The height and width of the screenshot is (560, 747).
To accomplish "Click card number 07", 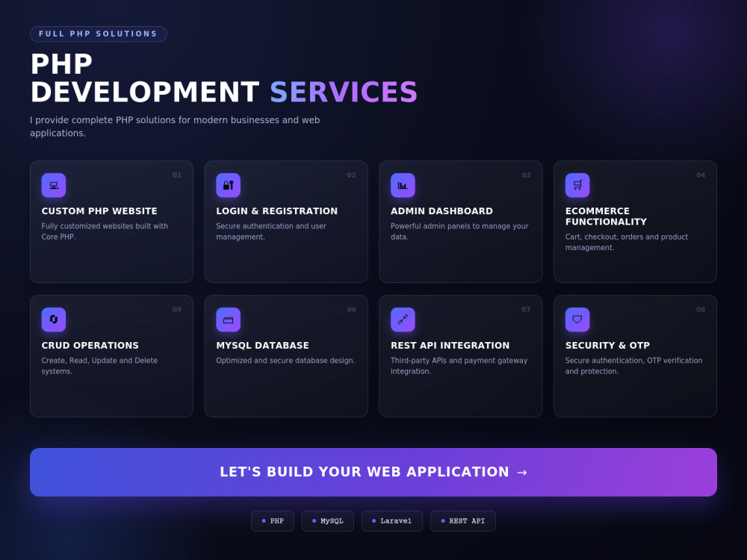I will point(526,310).
